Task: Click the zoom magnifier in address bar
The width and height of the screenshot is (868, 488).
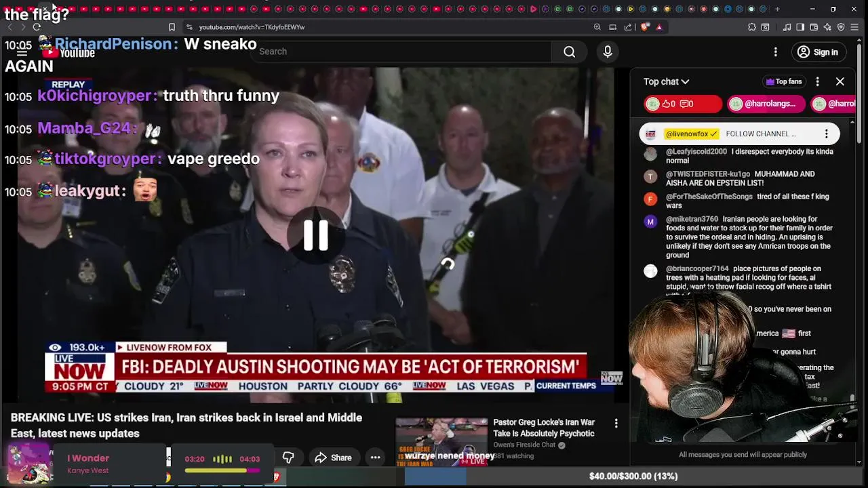Action: pyautogui.click(x=597, y=27)
